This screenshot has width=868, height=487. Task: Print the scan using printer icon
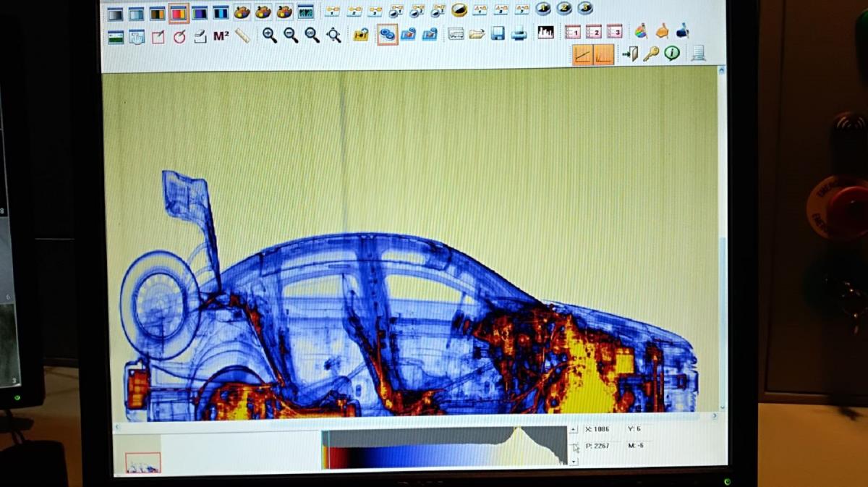coord(519,33)
